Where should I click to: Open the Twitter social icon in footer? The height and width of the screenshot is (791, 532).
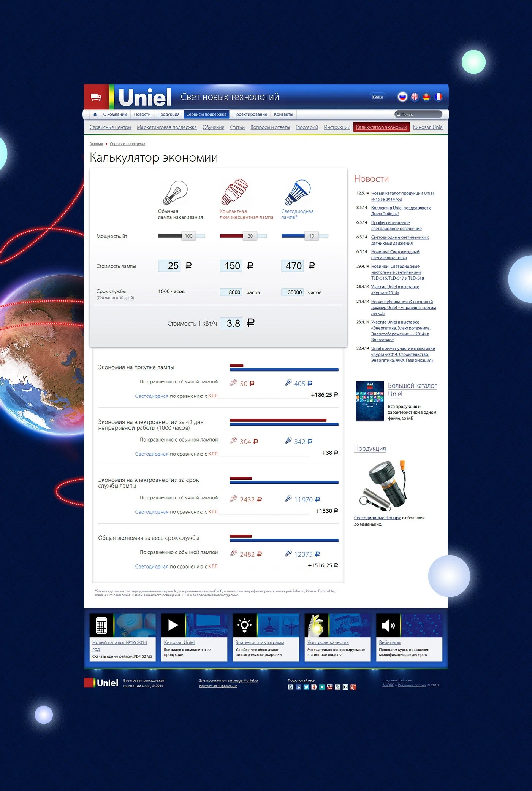[x=306, y=687]
